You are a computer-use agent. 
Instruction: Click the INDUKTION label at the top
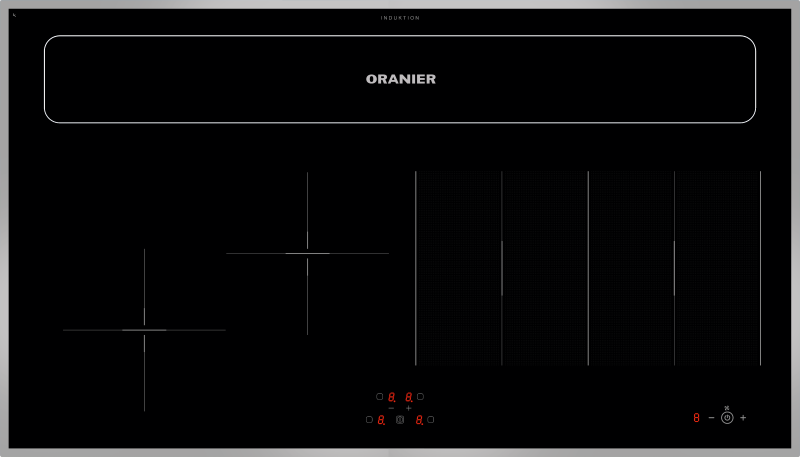click(x=400, y=18)
